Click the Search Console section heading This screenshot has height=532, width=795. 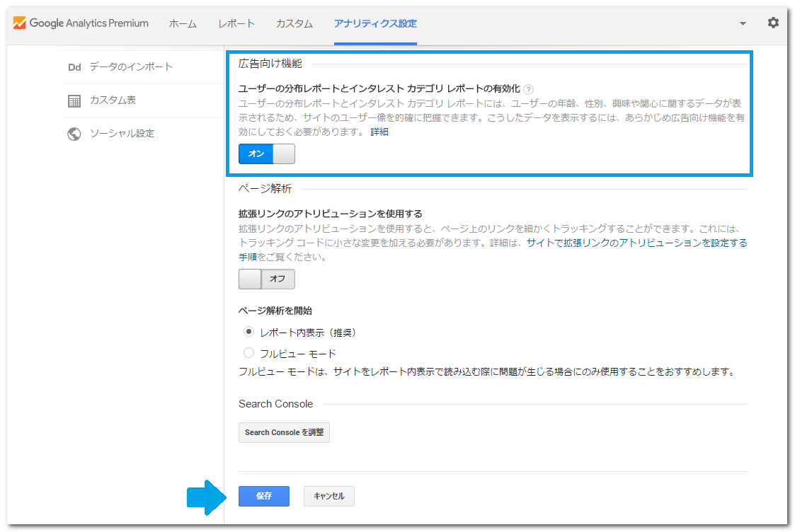pos(276,404)
